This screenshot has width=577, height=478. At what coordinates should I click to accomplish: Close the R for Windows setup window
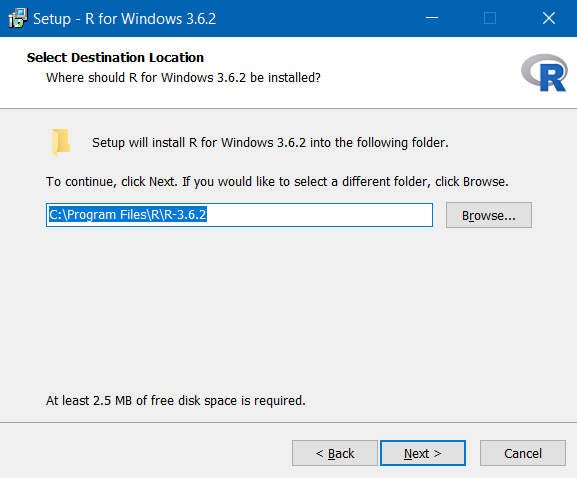(x=548, y=18)
